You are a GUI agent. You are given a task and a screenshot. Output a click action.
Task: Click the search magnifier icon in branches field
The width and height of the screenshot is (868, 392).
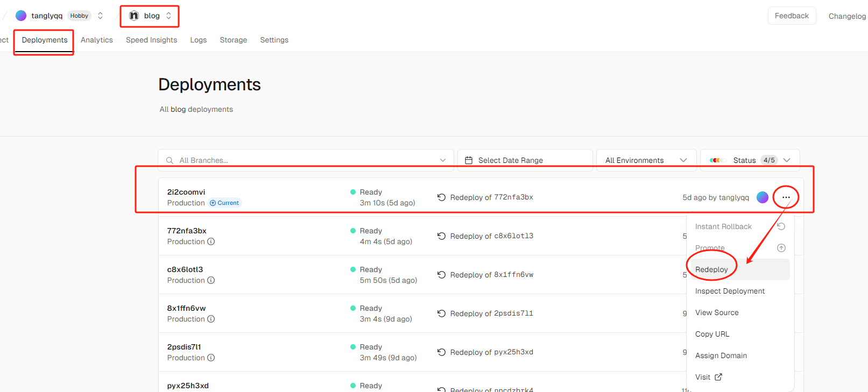tap(170, 160)
